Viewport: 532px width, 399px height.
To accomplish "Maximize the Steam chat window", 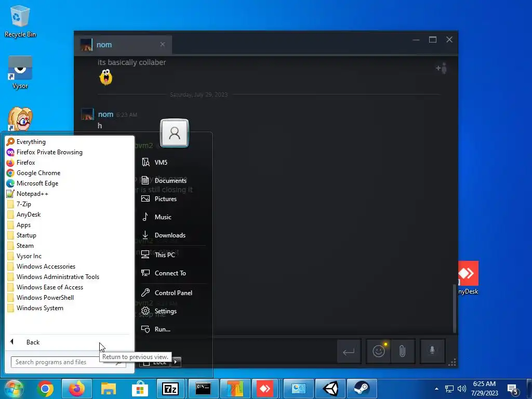I will [x=433, y=39].
